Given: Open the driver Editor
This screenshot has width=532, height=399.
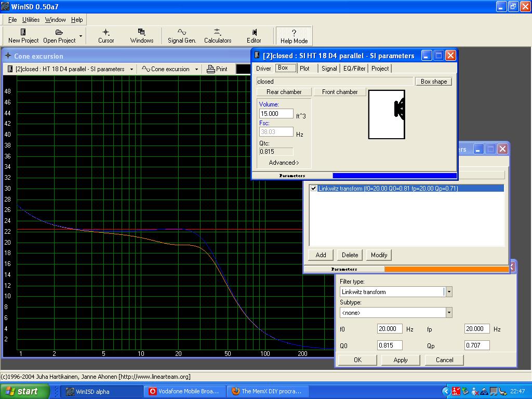Looking at the screenshot, I should click(x=254, y=36).
